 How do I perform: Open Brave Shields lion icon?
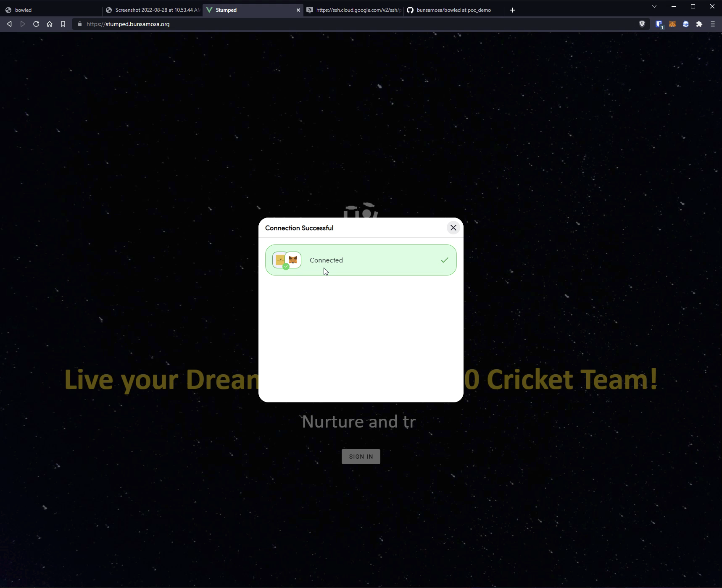[642, 24]
